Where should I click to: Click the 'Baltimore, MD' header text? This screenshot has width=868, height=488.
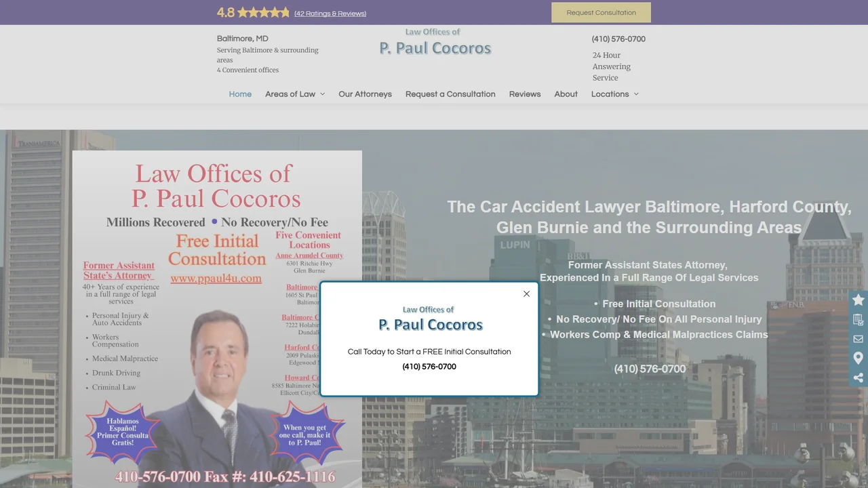pos(243,39)
